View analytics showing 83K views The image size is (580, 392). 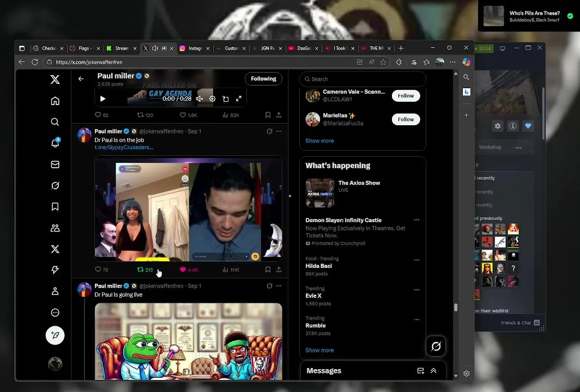(x=231, y=115)
